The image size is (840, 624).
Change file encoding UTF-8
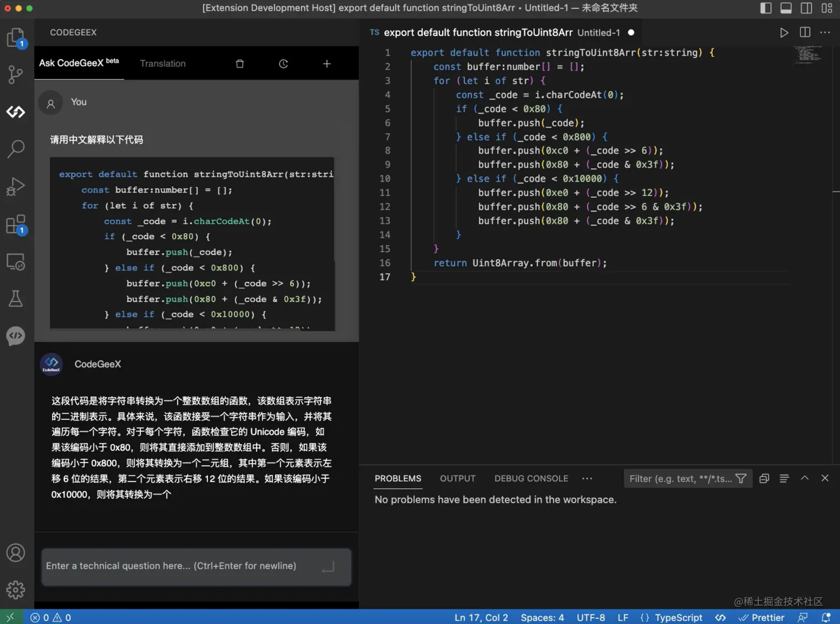coord(591,617)
